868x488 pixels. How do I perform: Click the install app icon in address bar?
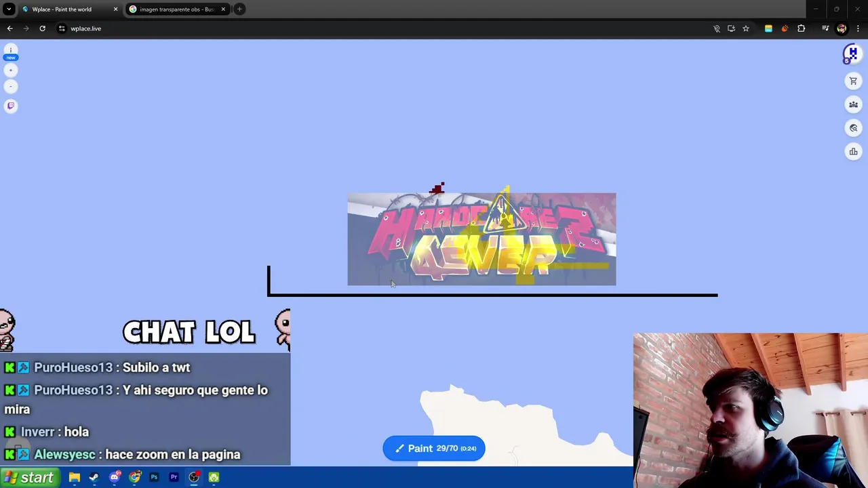click(x=731, y=28)
